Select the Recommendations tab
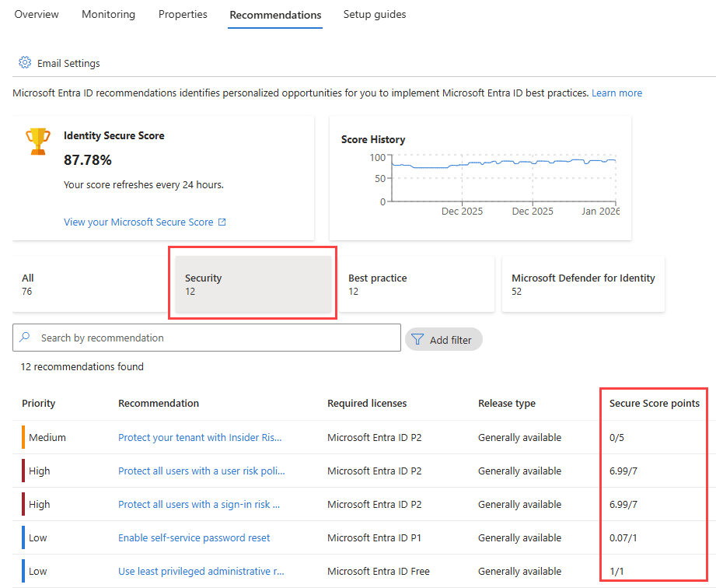 click(275, 15)
